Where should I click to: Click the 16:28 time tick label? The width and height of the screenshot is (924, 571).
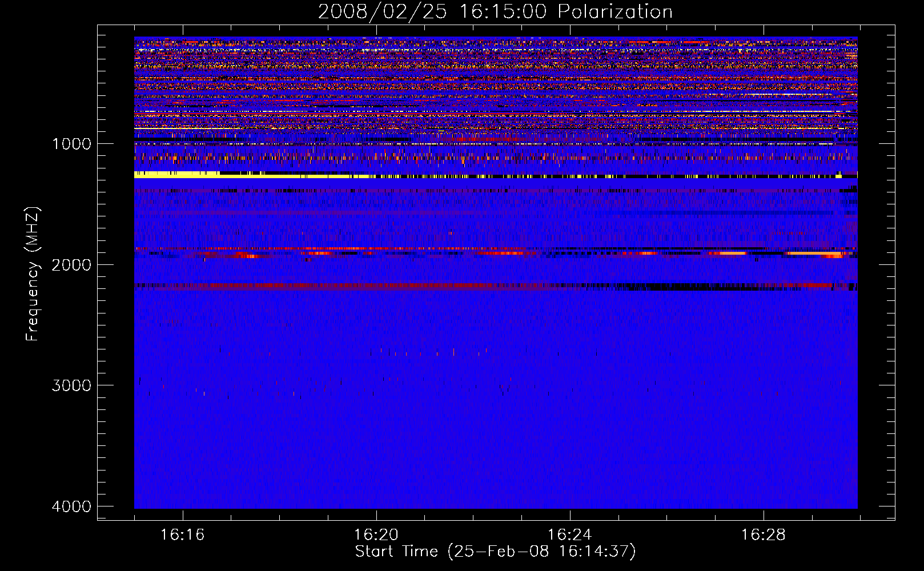pos(763,534)
